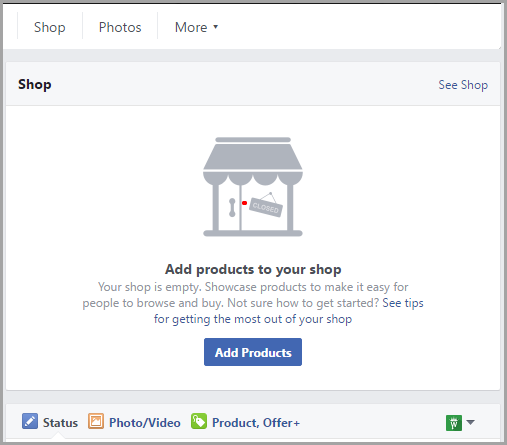The image size is (507, 445).
Task: Click the Status pencil icon
Action: pyautogui.click(x=30, y=421)
